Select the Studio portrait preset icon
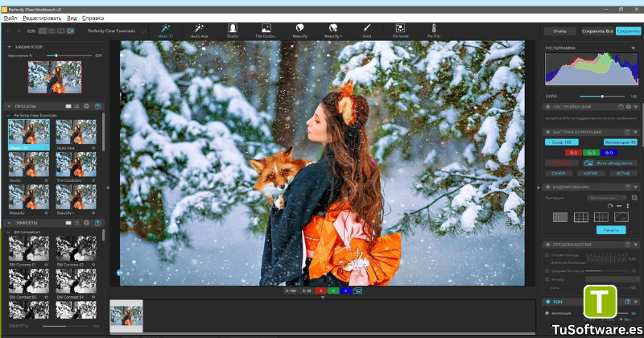 click(233, 31)
